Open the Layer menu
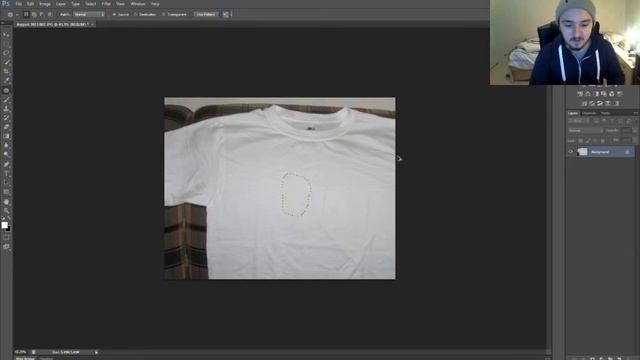The width and height of the screenshot is (640, 360). [x=61, y=4]
